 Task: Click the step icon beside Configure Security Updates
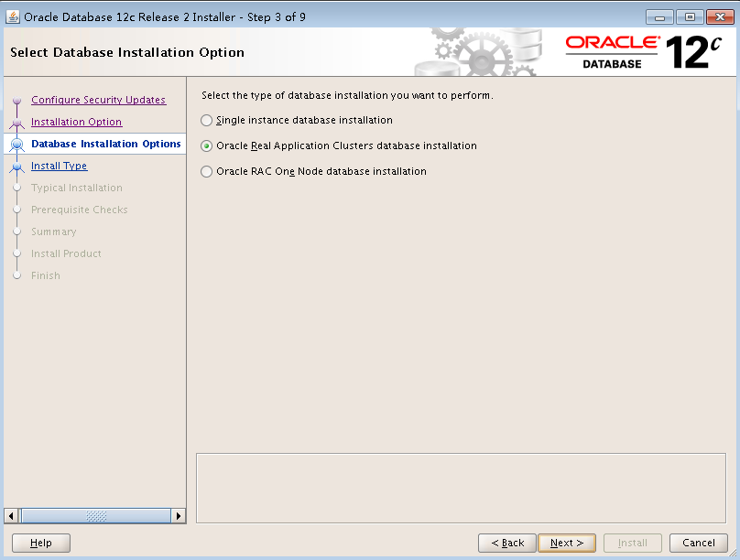coord(16,100)
